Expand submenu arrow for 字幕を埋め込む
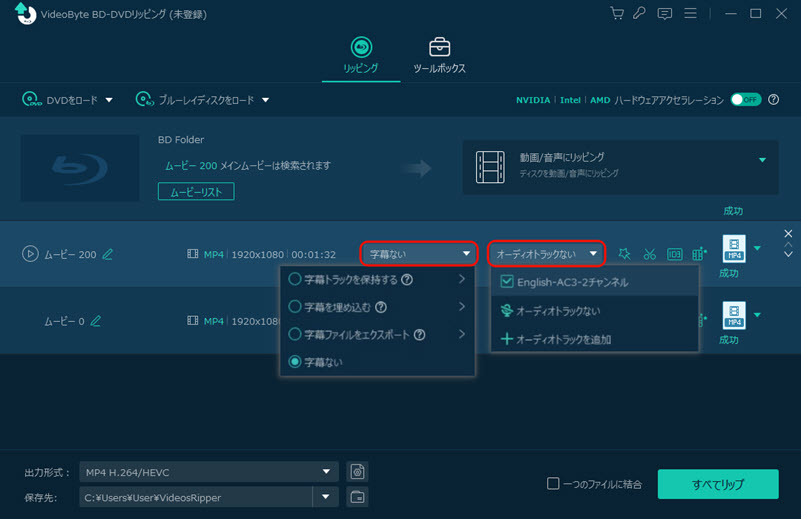The width and height of the screenshot is (801, 519). click(462, 306)
